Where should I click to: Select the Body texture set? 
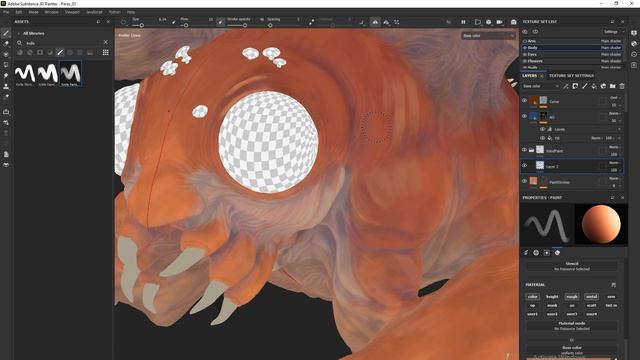point(571,48)
